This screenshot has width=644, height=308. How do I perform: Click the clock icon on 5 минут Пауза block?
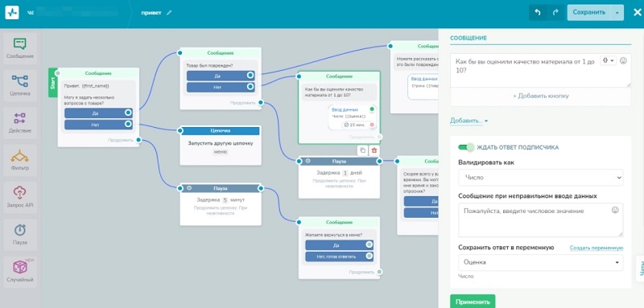point(189,188)
